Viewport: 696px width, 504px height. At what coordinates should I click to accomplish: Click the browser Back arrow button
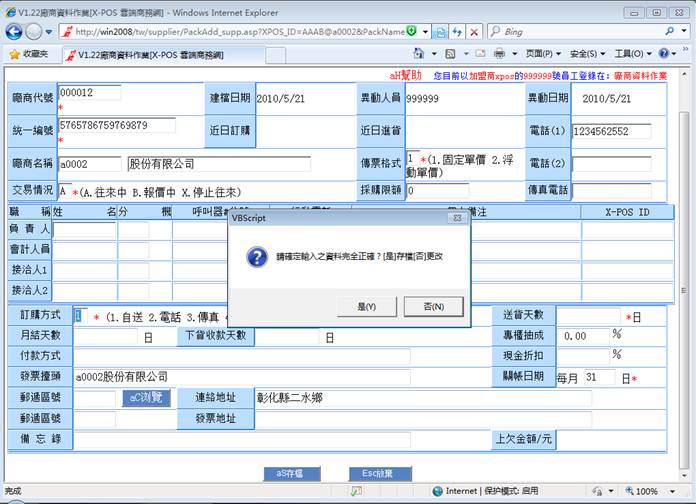tap(14, 31)
